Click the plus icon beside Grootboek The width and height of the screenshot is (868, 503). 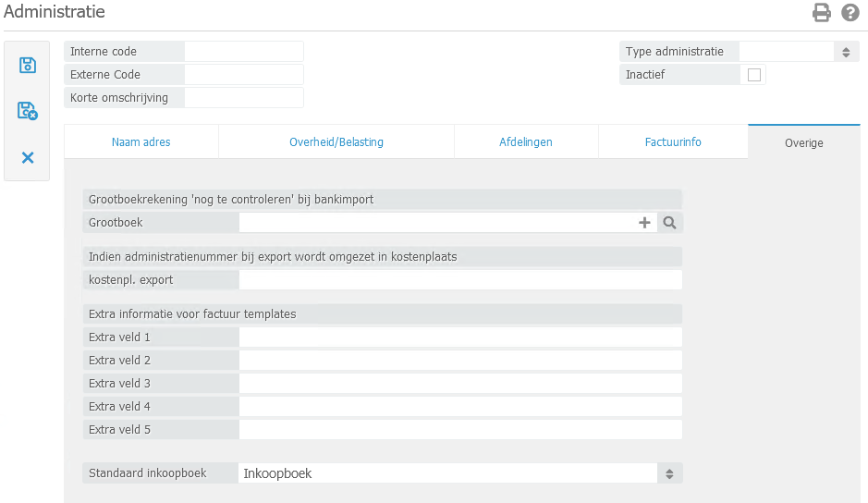tap(645, 223)
